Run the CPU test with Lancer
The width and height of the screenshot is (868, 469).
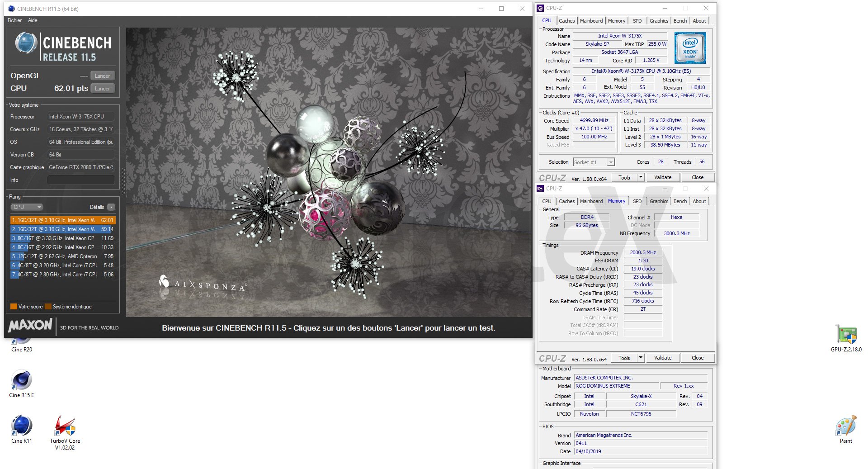103,89
